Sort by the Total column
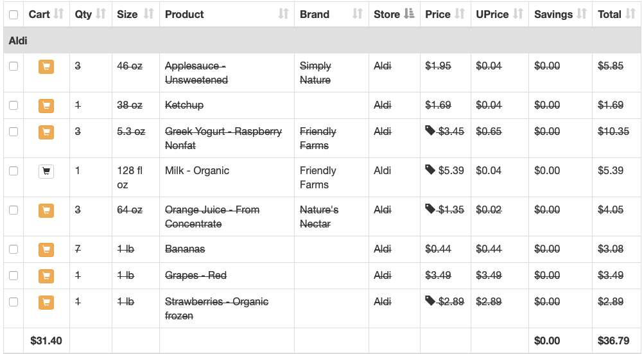644x354 pixels. pyautogui.click(x=616, y=14)
